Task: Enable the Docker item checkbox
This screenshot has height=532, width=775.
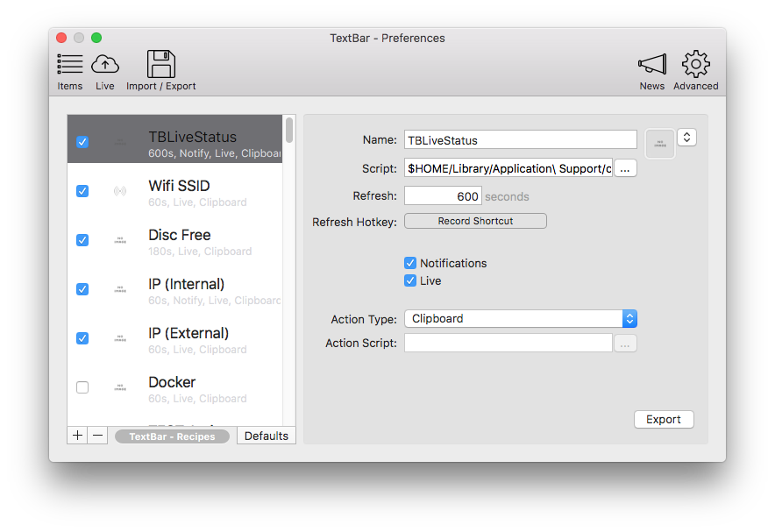Action: pyautogui.click(x=82, y=387)
